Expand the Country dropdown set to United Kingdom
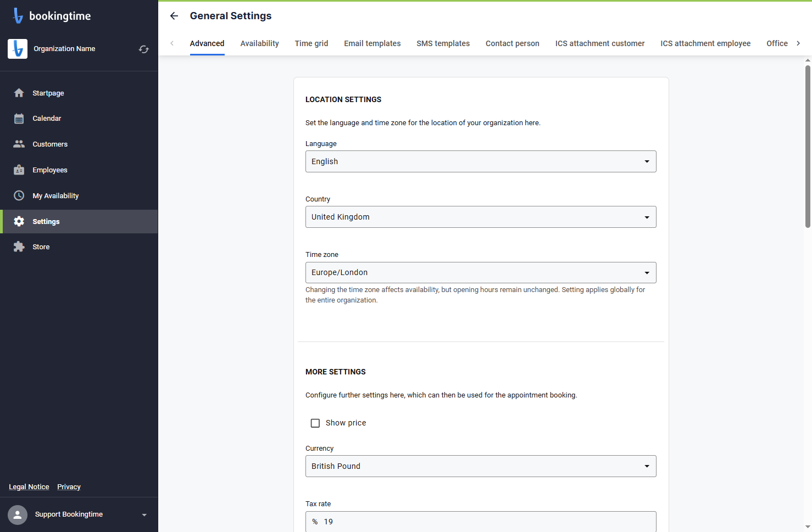This screenshot has height=532, width=812. coord(481,217)
